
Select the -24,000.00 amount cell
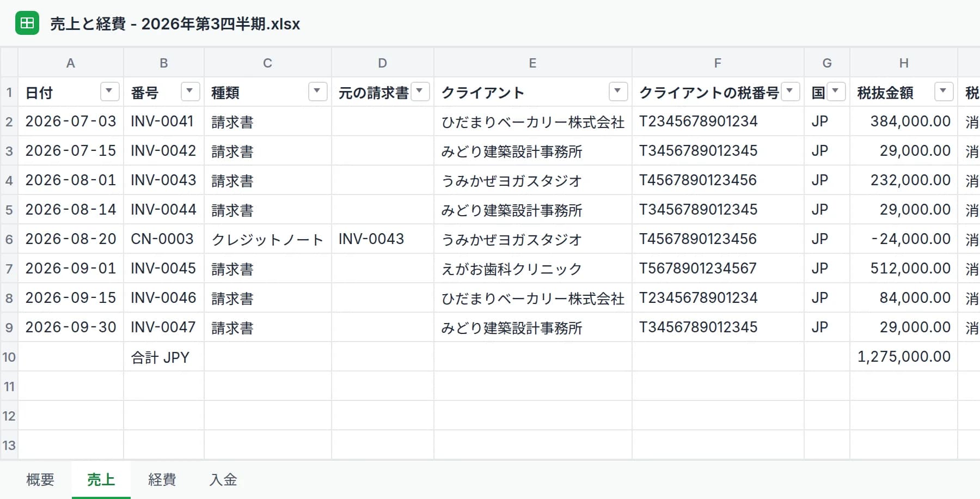coord(904,239)
